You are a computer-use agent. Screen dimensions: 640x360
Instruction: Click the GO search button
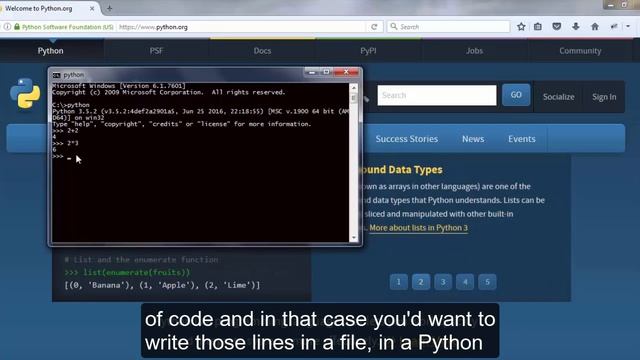coord(516,95)
